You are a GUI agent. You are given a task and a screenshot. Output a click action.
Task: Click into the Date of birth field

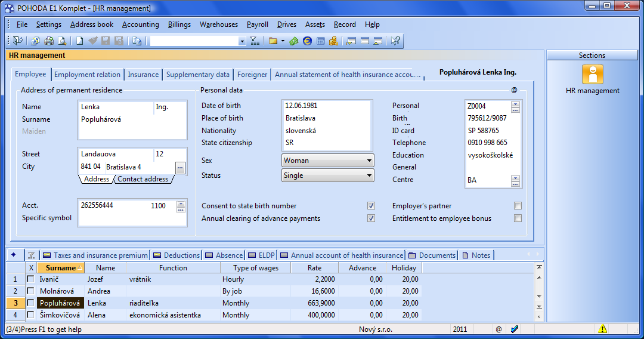(x=327, y=106)
